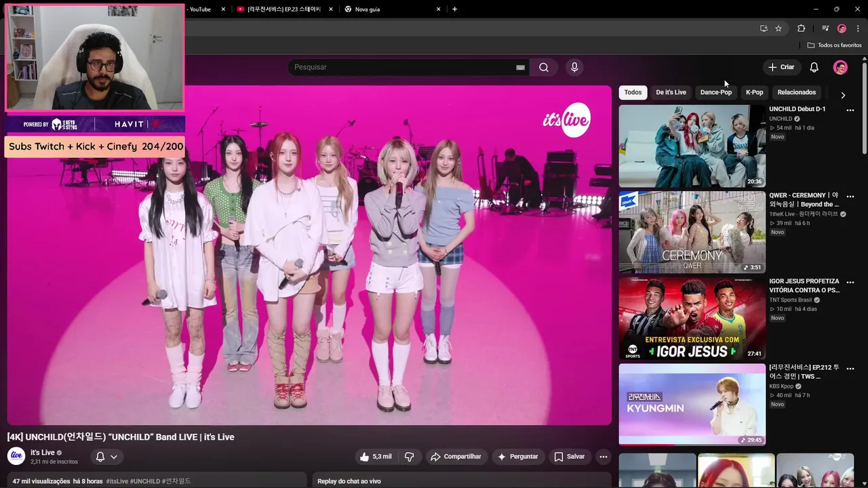Select the K-Pop filter chip
This screenshot has height=488, width=868.
[754, 92]
